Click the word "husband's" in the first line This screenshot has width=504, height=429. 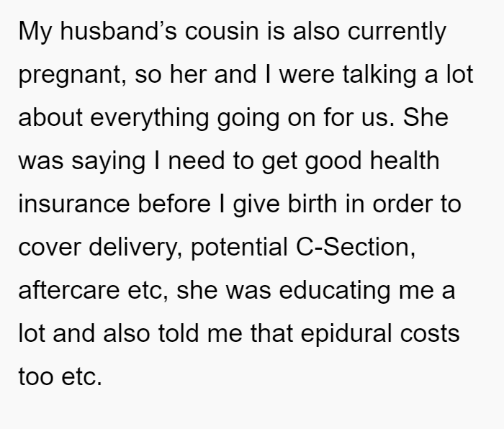[x=118, y=31]
